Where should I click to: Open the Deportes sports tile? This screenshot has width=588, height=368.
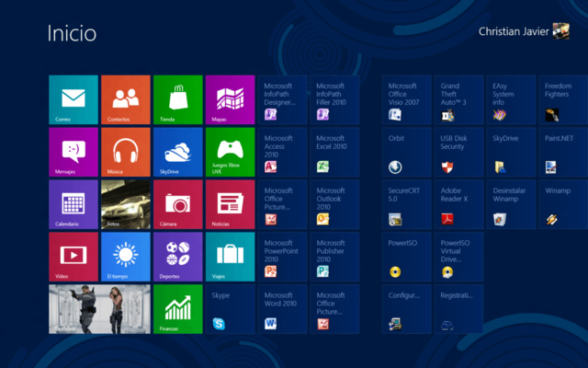[x=177, y=257]
